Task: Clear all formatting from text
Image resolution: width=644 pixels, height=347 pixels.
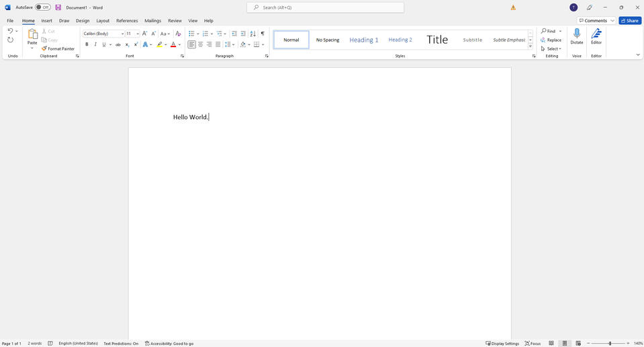Action: (x=178, y=34)
